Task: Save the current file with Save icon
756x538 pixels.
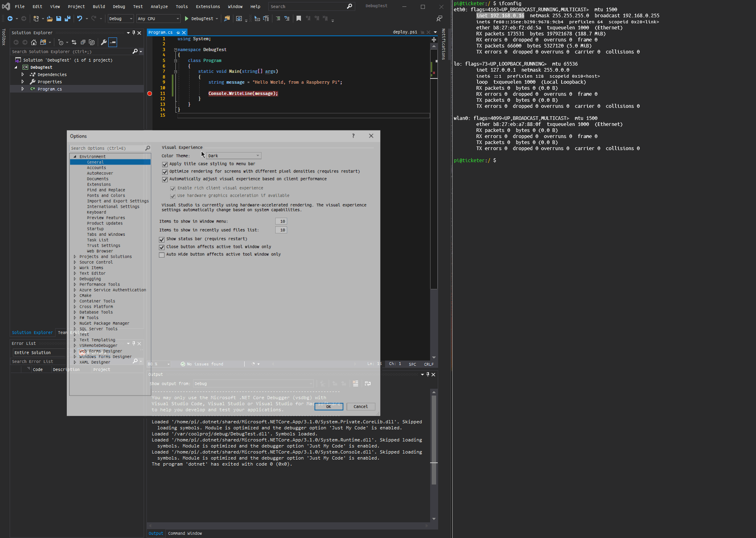Action: [59, 19]
